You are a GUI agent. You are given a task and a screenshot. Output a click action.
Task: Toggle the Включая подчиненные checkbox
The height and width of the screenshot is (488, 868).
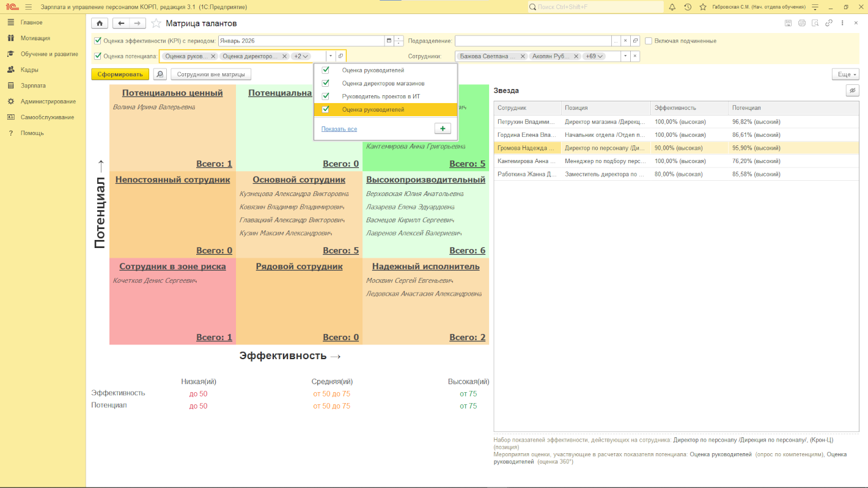[x=649, y=41]
